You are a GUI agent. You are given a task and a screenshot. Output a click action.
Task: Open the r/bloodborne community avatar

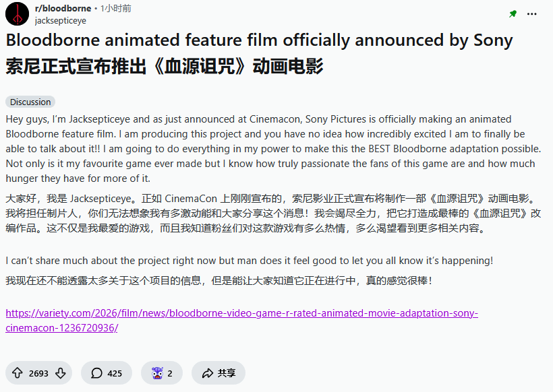[x=17, y=14]
